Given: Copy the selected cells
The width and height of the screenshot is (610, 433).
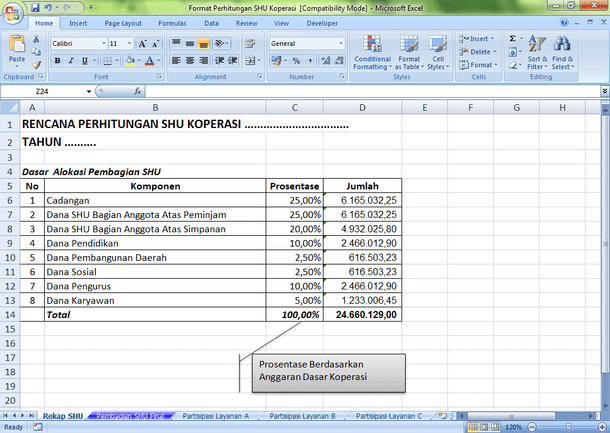Looking at the screenshot, I should 36,52.
